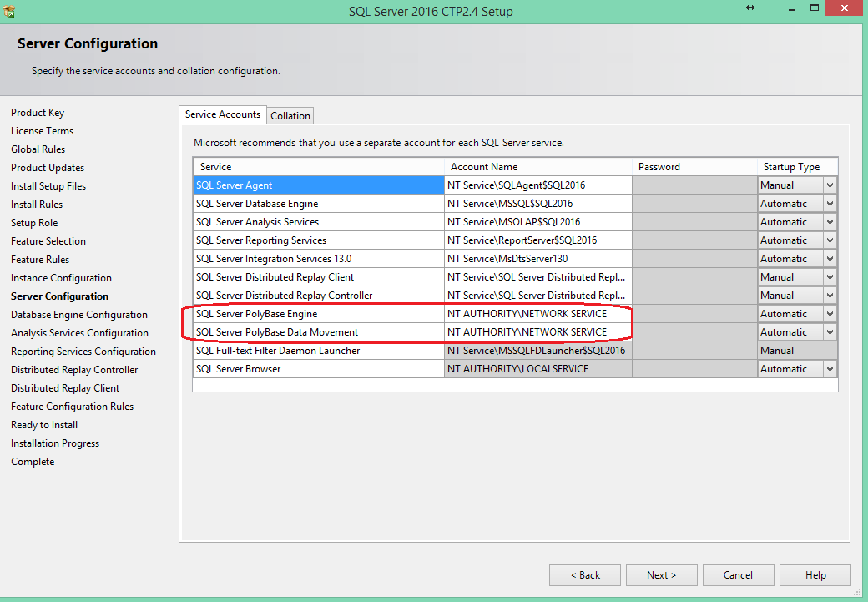Select the Service Accounts tab
This screenshot has width=868, height=602.
pyautogui.click(x=223, y=114)
